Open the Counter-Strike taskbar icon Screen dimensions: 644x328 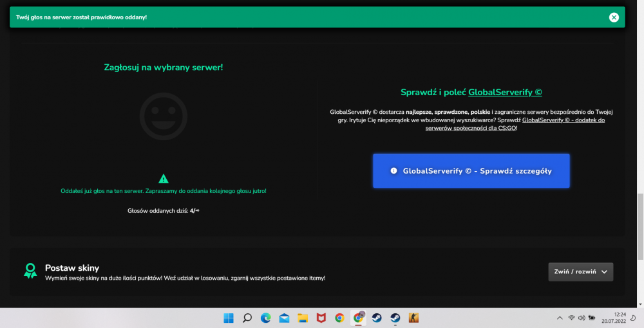coord(413,318)
